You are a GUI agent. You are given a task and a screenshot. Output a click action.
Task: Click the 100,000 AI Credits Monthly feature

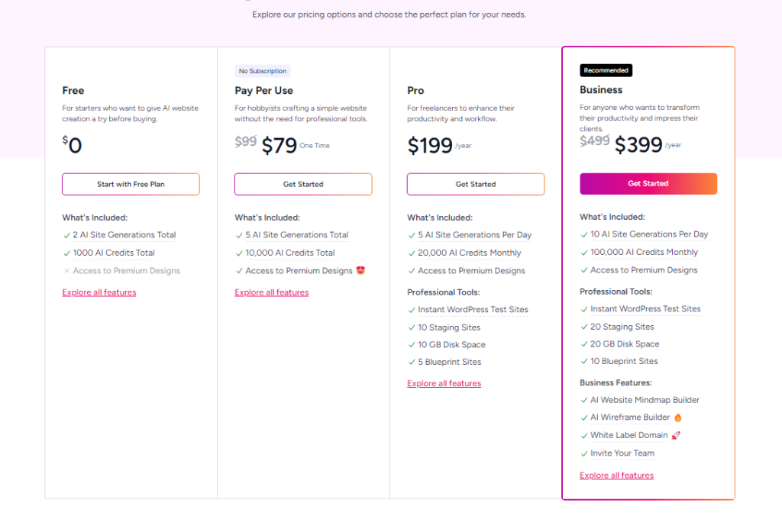644,253
